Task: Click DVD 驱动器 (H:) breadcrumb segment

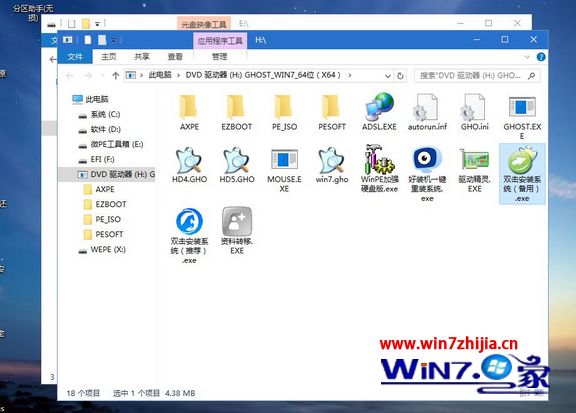Action: (263, 75)
